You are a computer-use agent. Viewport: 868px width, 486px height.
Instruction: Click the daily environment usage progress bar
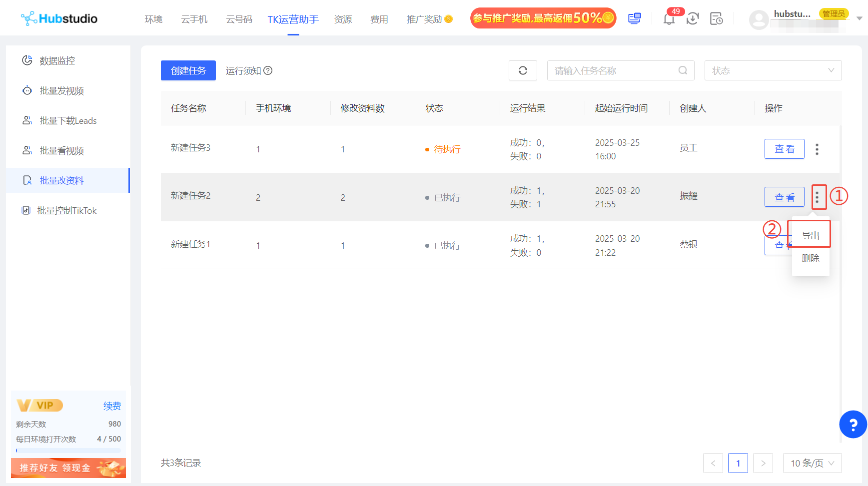pyautogui.click(x=68, y=451)
